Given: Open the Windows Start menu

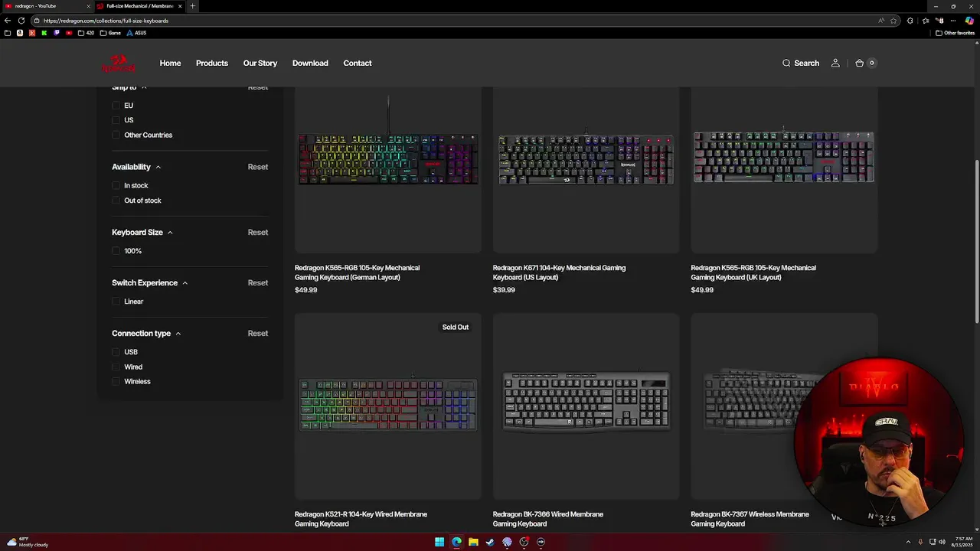Looking at the screenshot, I should click(x=439, y=542).
